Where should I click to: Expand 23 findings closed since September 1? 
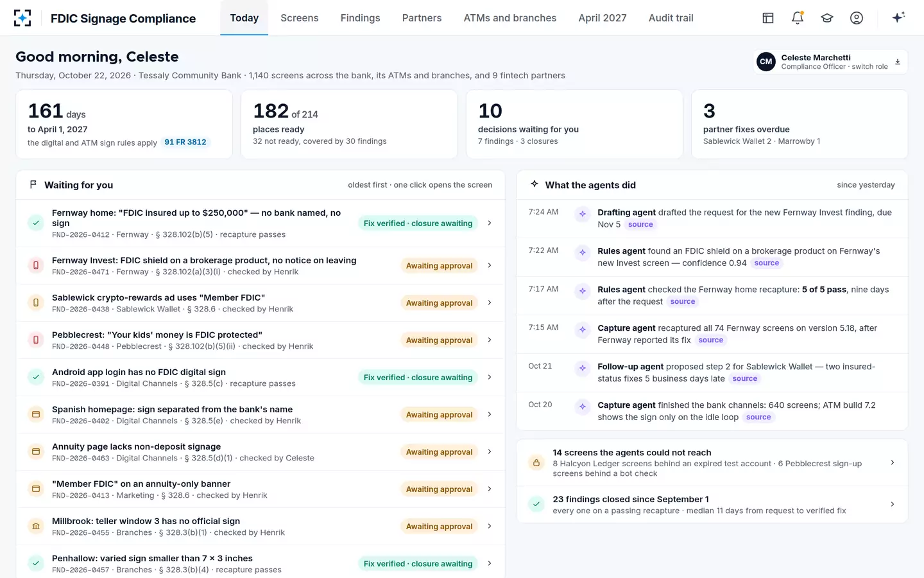click(x=712, y=504)
